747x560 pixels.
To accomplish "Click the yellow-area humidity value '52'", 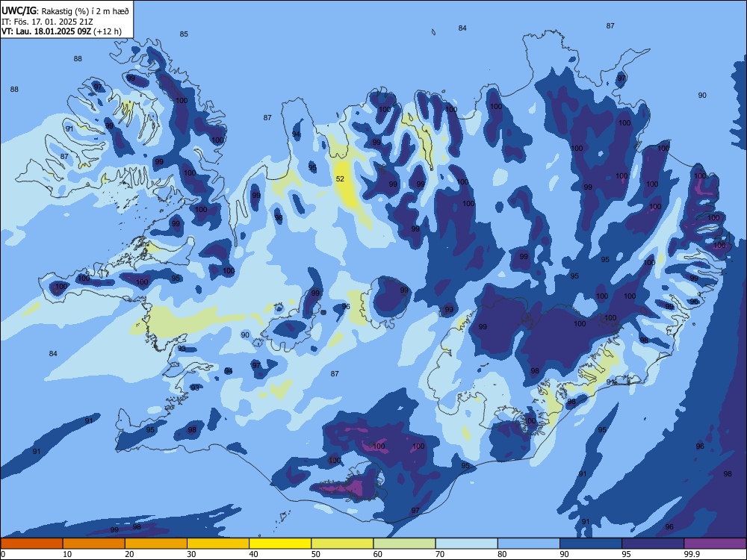I will 340,179.
